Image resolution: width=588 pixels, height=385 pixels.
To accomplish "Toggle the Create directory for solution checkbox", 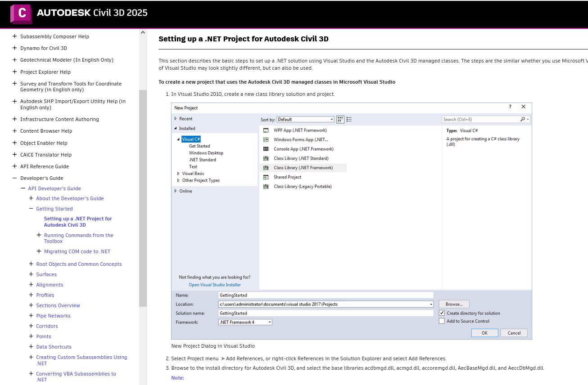I will [x=442, y=313].
